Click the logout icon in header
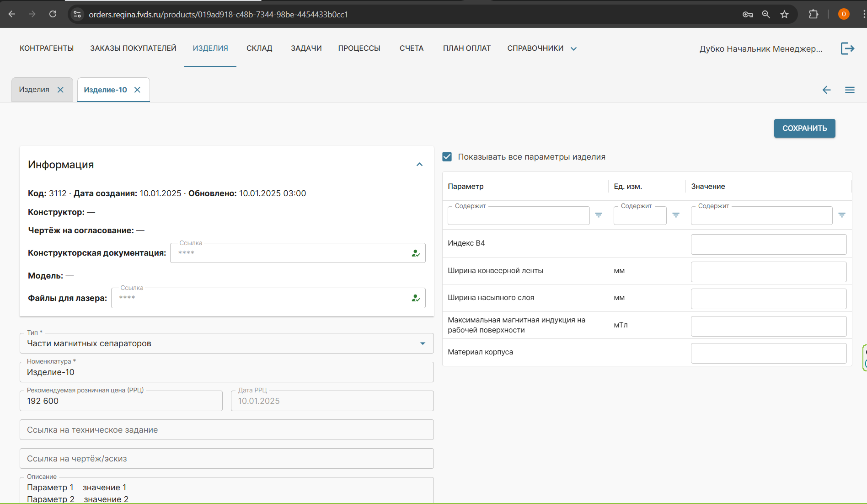867x504 pixels. click(x=847, y=48)
